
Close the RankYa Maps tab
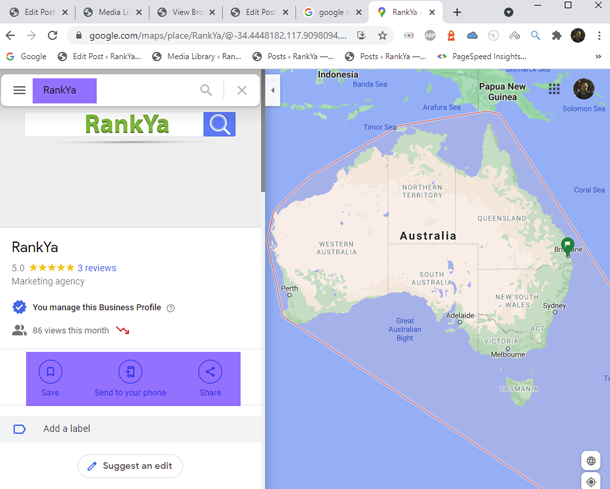(x=432, y=12)
